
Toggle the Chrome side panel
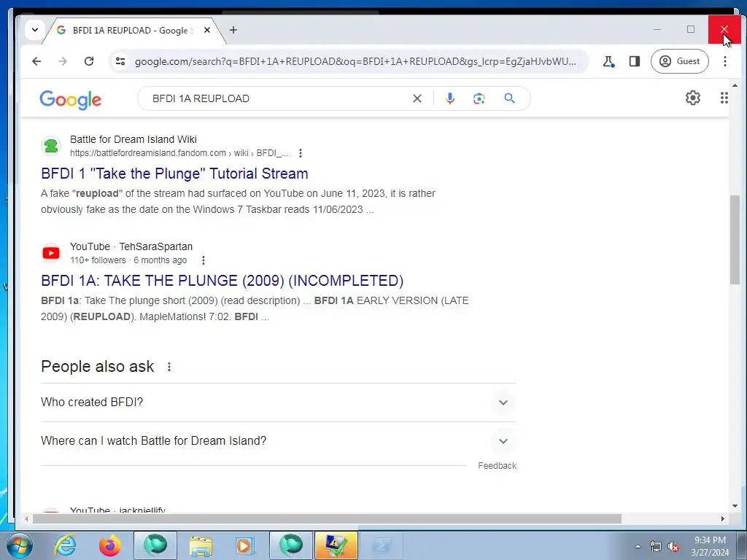pos(634,61)
